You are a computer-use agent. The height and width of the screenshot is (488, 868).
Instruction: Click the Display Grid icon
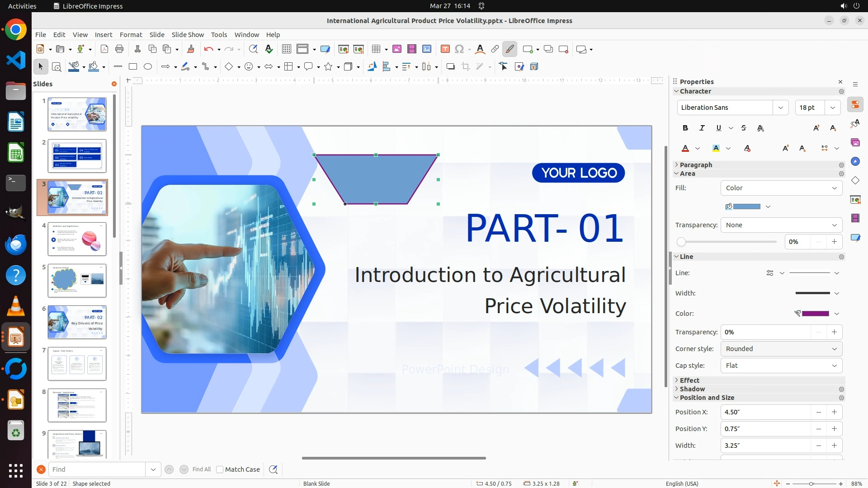[286, 49]
